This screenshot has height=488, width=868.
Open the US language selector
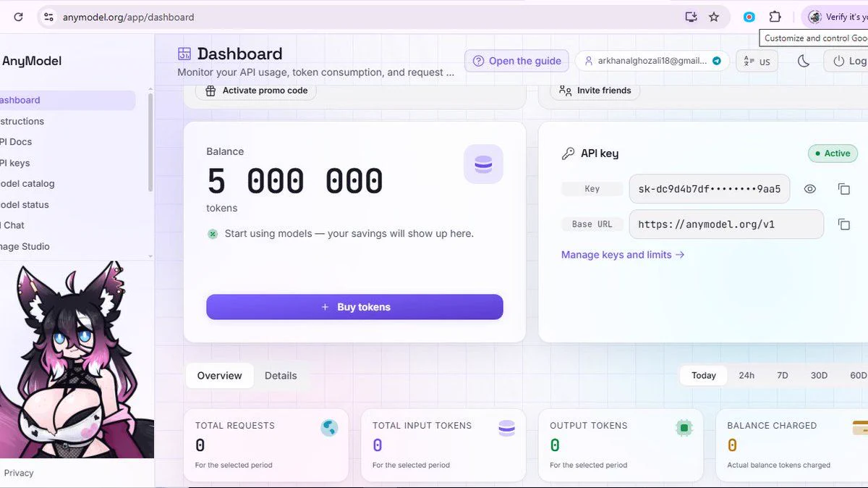pos(757,62)
